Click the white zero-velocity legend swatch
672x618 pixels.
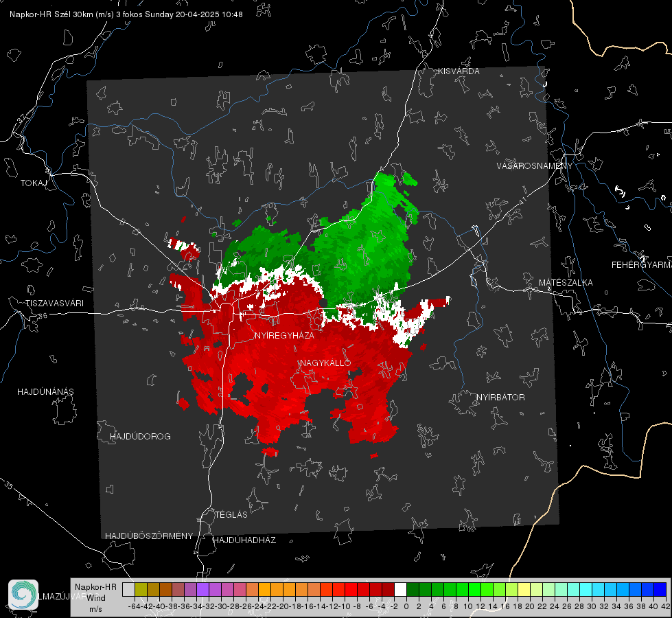coord(400,589)
